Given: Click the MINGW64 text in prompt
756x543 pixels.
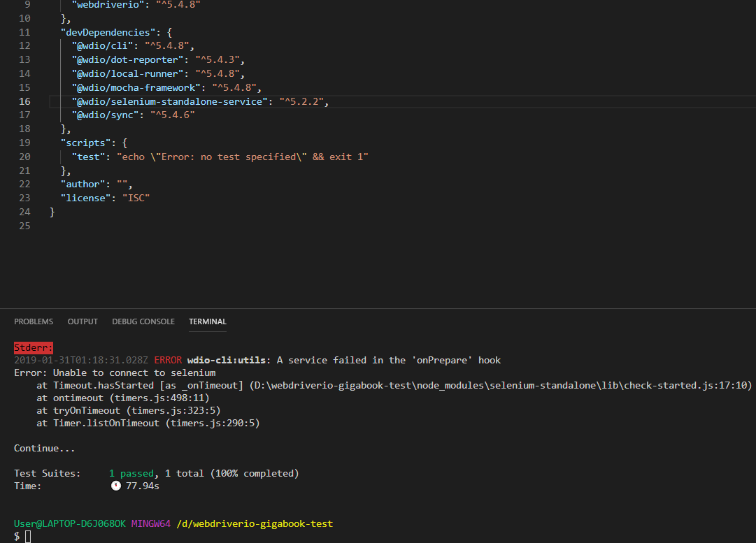Looking at the screenshot, I should (x=151, y=523).
